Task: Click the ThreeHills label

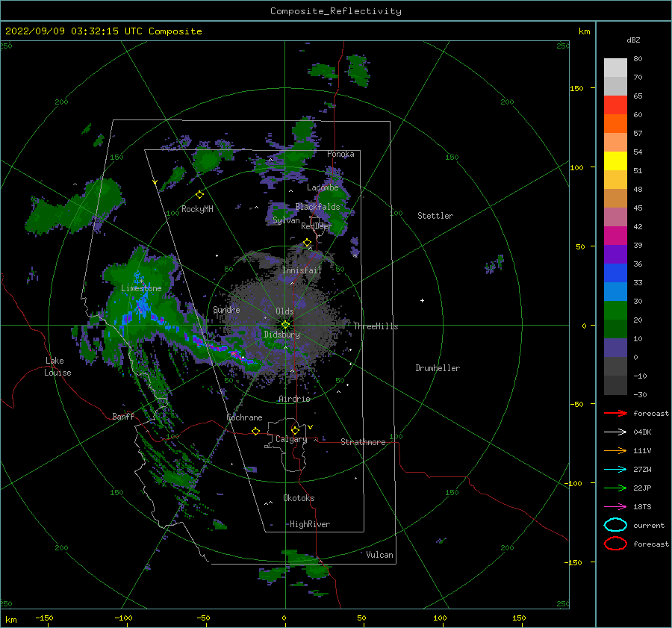Action: coord(376,326)
